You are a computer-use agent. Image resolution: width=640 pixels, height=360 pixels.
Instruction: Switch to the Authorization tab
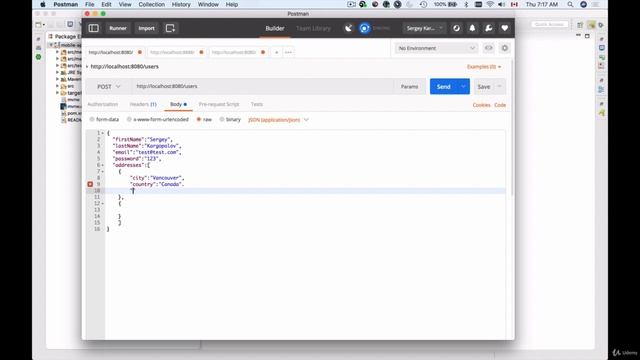pos(102,104)
